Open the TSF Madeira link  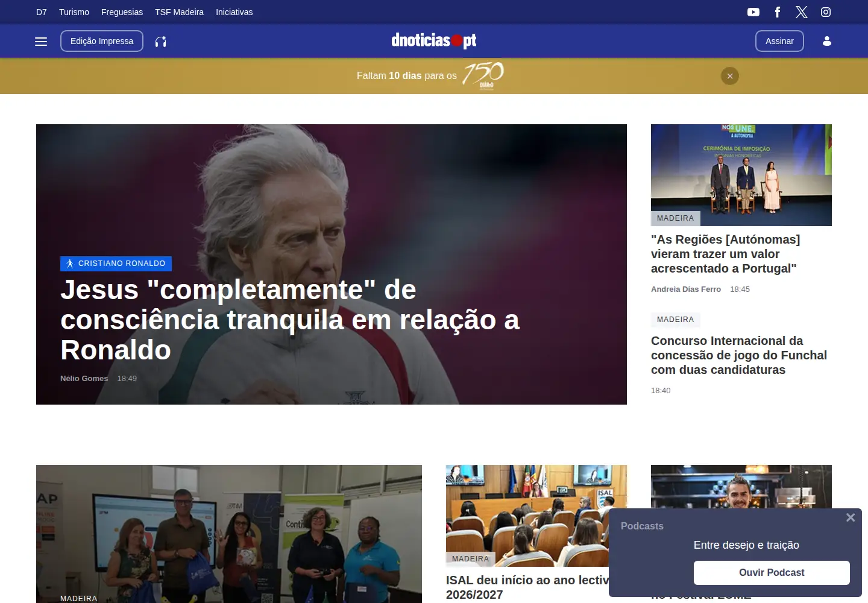[x=179, y=12]
